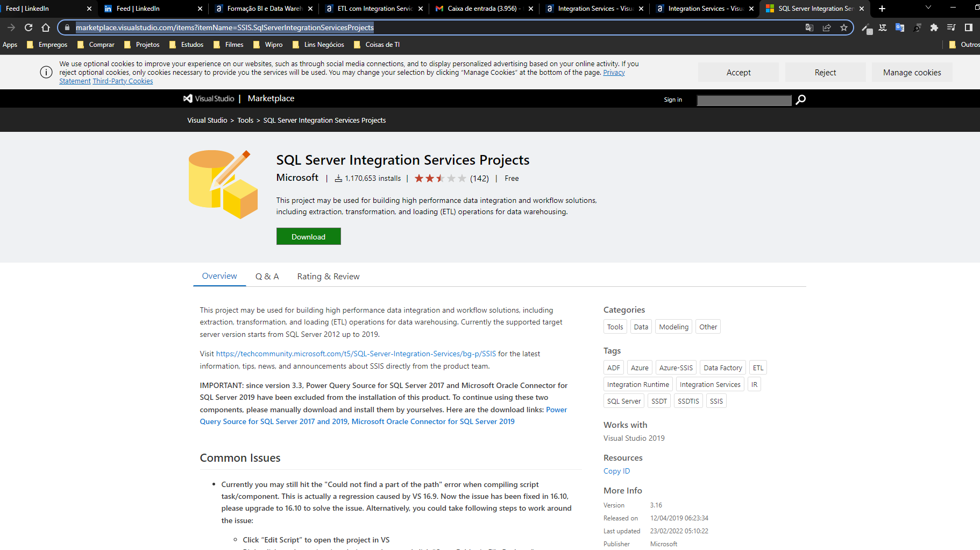
Task: Click the Marketplace search magnifier icon
Action: (800, 100)
